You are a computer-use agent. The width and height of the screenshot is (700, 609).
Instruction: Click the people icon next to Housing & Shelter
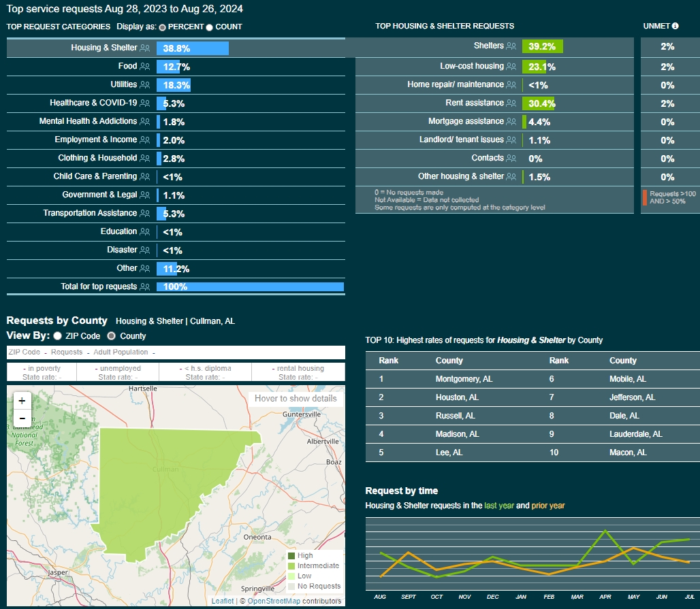(x=144, y=48)
